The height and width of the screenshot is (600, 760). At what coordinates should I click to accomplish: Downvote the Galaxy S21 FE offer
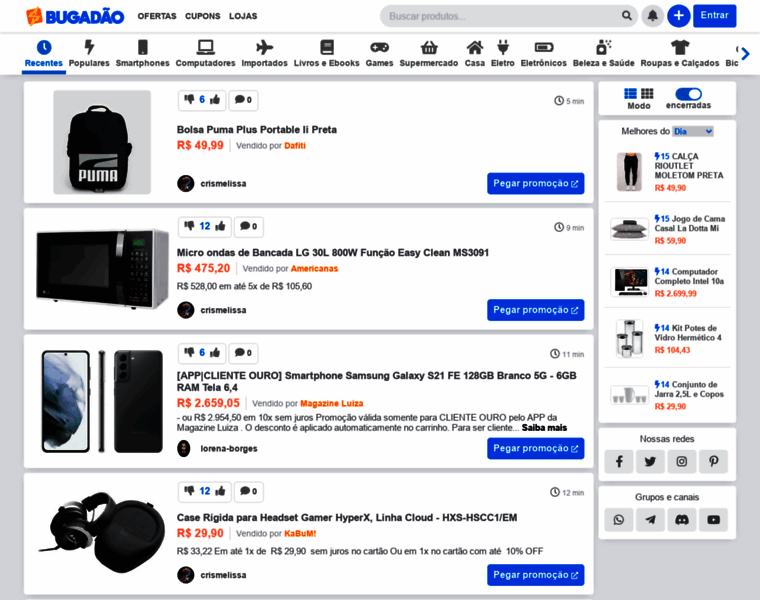(189, 352)
